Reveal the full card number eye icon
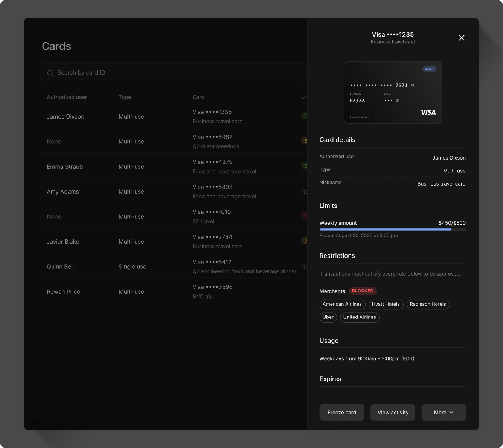This screenshot has height=448, width=503. (413, 85)
